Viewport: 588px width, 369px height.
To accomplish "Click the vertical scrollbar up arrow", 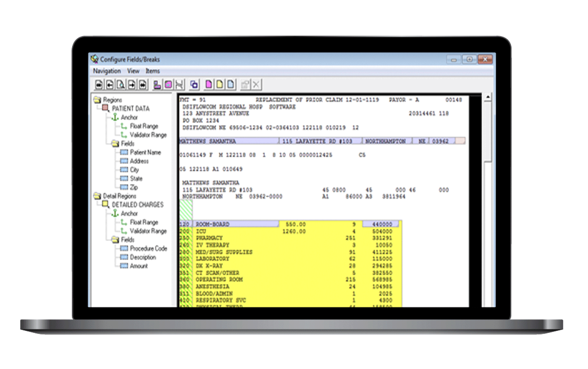I will (488, 97).
